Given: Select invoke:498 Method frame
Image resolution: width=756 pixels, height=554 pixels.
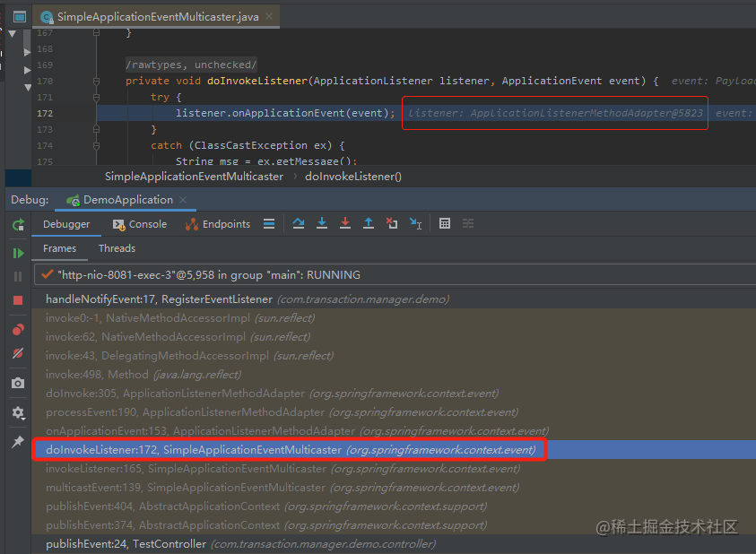Looking at the screenshot, I should coord(394,375).
